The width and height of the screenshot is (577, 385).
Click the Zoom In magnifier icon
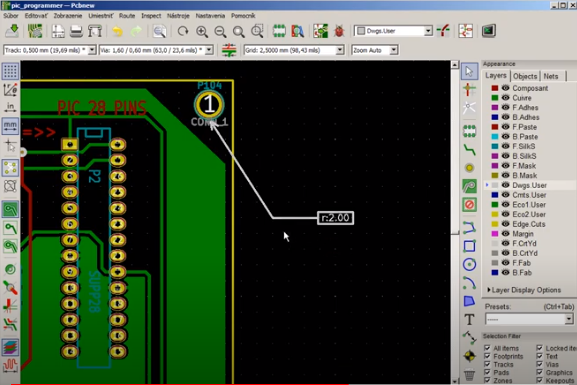pos(202,31)
